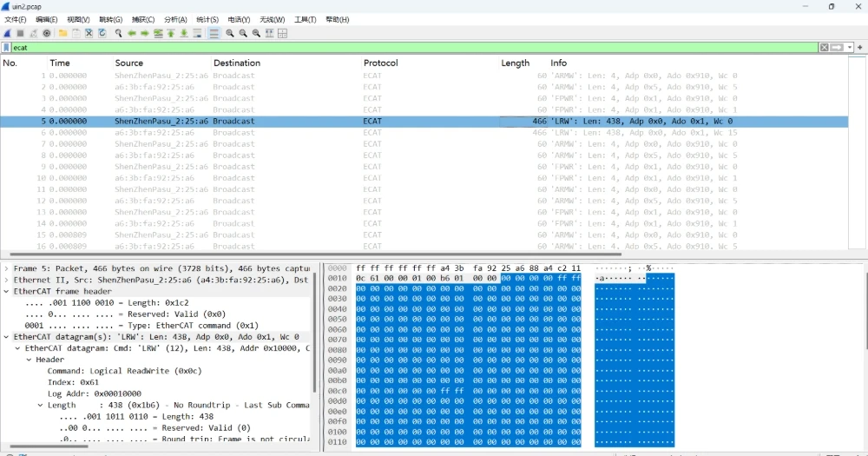Open the 编辑(E) menu
Image resolution: width=868 pixels, height=456 pixels.
[47, 19]
